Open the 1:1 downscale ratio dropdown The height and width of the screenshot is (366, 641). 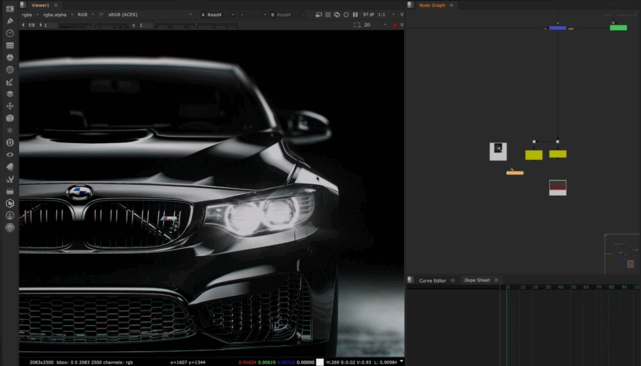coord(386,15)
